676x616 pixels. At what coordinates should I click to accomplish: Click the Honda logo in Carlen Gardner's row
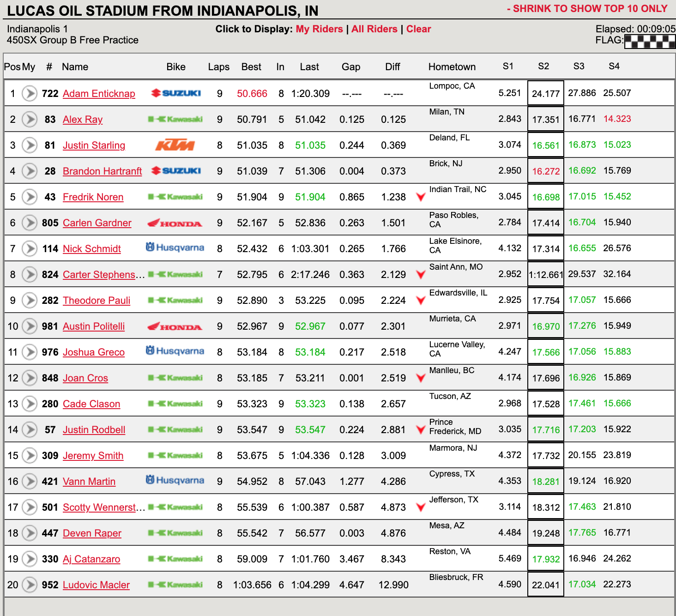click(175, 223)
